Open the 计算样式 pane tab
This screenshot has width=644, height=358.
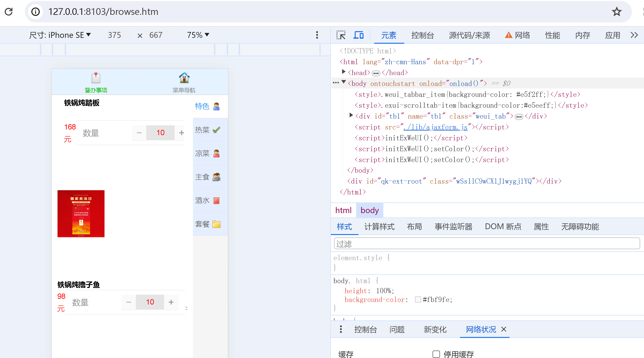[x=379, y=227]
